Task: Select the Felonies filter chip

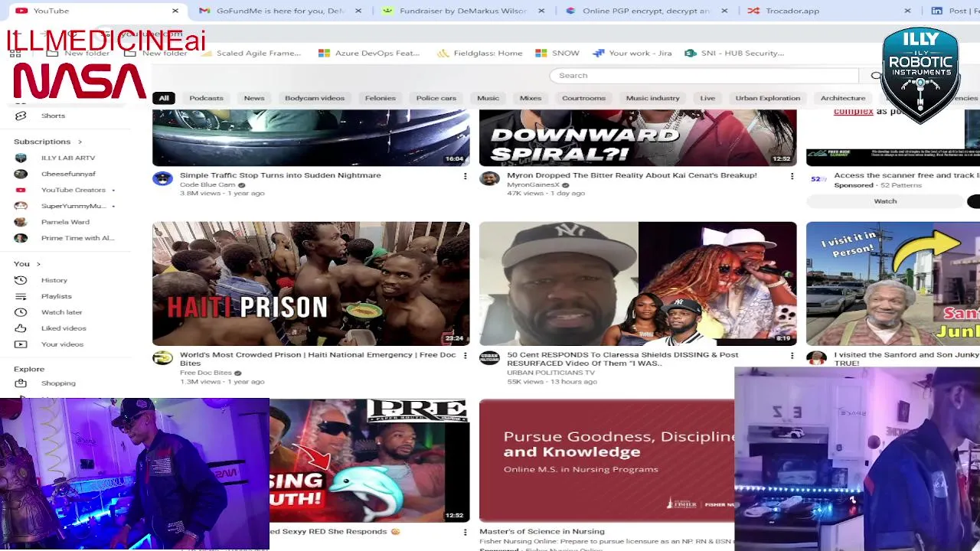Action: click(381, 98)
